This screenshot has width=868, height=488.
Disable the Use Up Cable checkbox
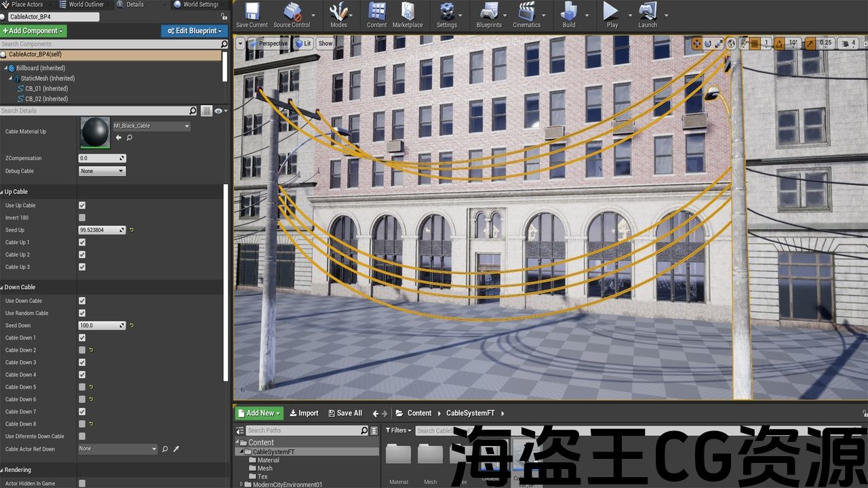(82, 205)
